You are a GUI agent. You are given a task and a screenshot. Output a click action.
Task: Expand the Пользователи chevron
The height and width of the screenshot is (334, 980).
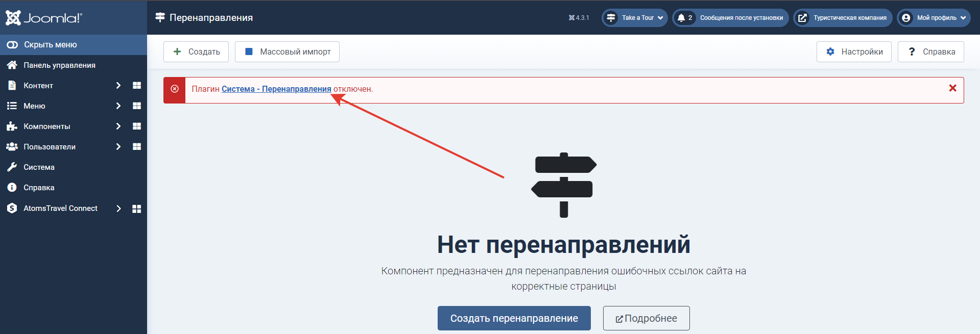click(x=118, y=147)
